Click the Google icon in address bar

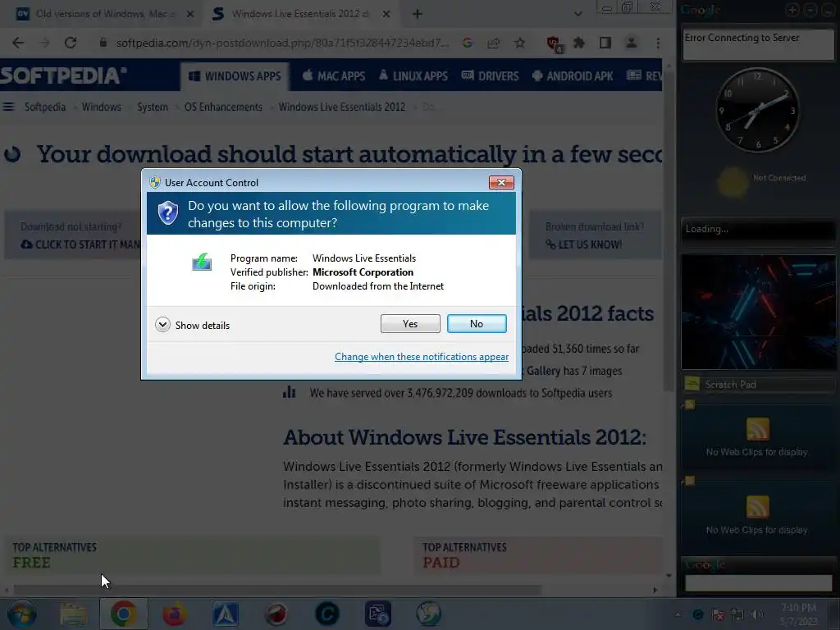click(467, 43)
